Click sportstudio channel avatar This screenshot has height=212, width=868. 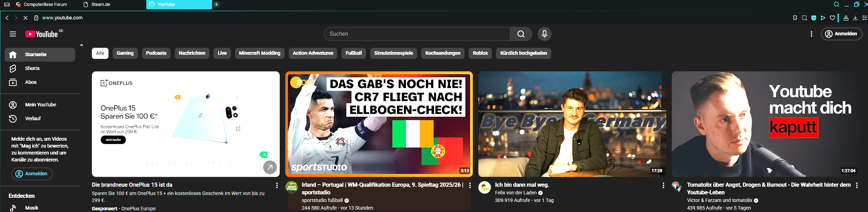[x=292, y=187]
